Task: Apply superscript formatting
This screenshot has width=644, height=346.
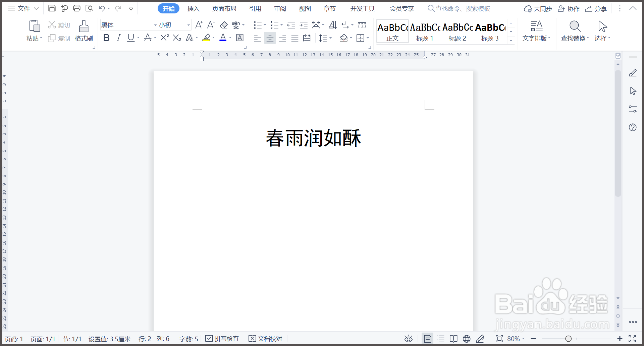Action: point(164,38)
